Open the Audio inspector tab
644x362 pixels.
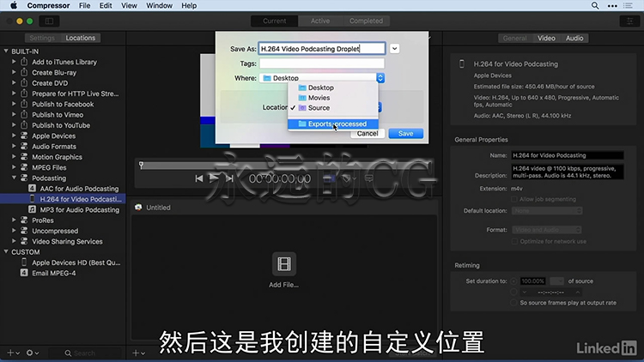[x=574, y=38]
